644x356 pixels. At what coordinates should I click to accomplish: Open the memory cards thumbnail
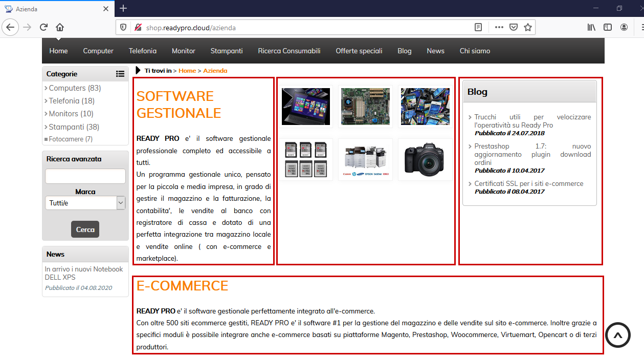[x=306, y=159]
